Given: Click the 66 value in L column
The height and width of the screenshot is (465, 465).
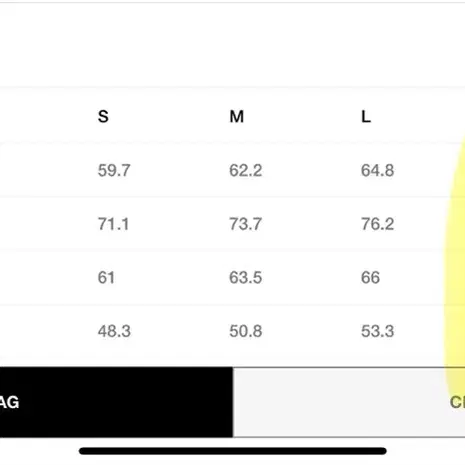Looking at the screenshot, I should [x=370, y=277].
